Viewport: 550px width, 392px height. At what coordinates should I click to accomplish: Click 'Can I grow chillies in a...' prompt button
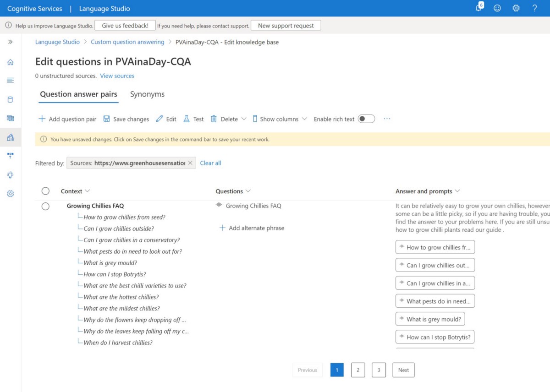click(435, 283)
